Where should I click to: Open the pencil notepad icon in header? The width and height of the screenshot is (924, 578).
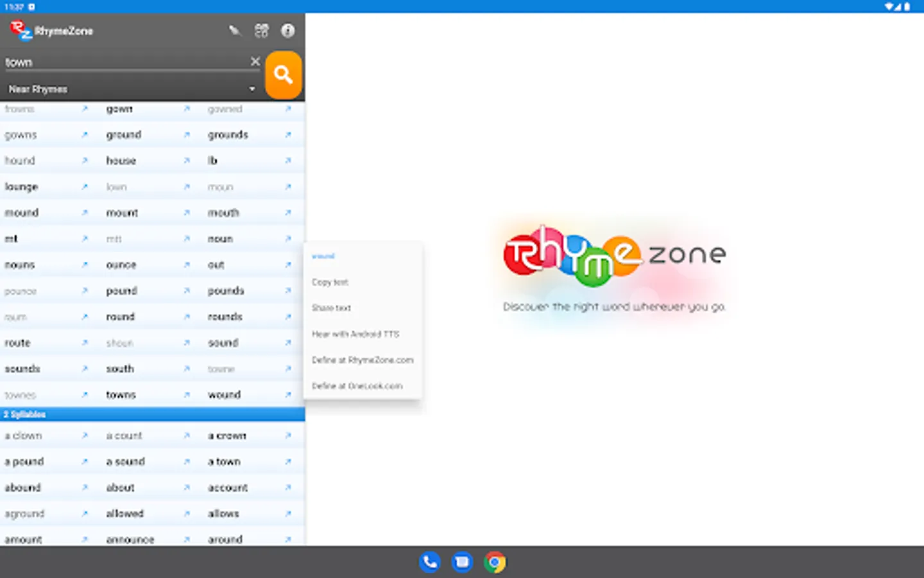pos(234,30)
